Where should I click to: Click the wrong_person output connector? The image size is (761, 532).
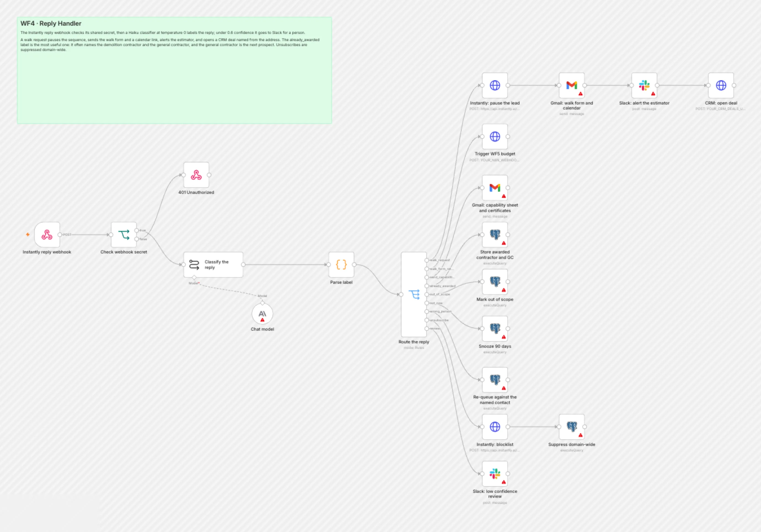pos(427,312)
